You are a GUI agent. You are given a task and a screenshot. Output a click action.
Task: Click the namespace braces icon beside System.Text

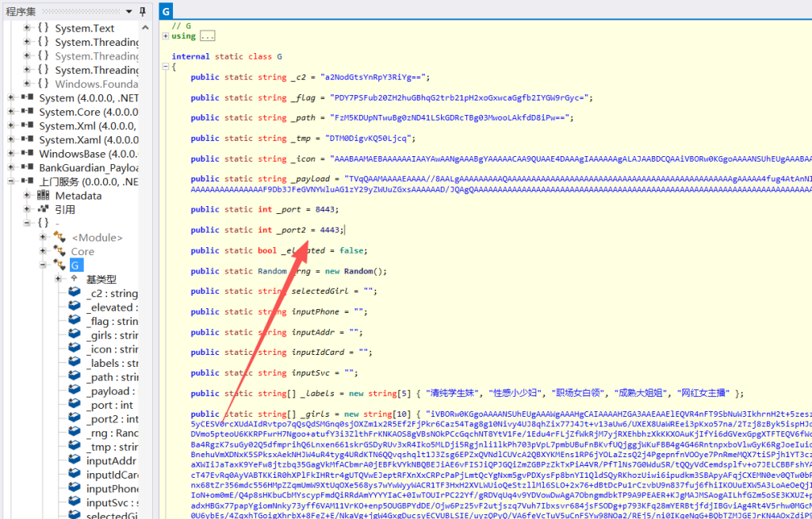(x=44, y=28)
